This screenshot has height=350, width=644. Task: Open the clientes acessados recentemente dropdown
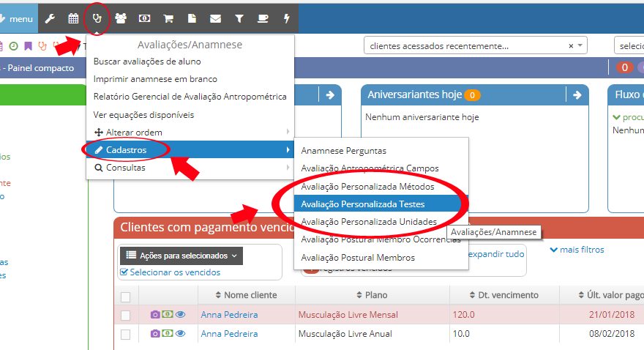tap(476, 46)
